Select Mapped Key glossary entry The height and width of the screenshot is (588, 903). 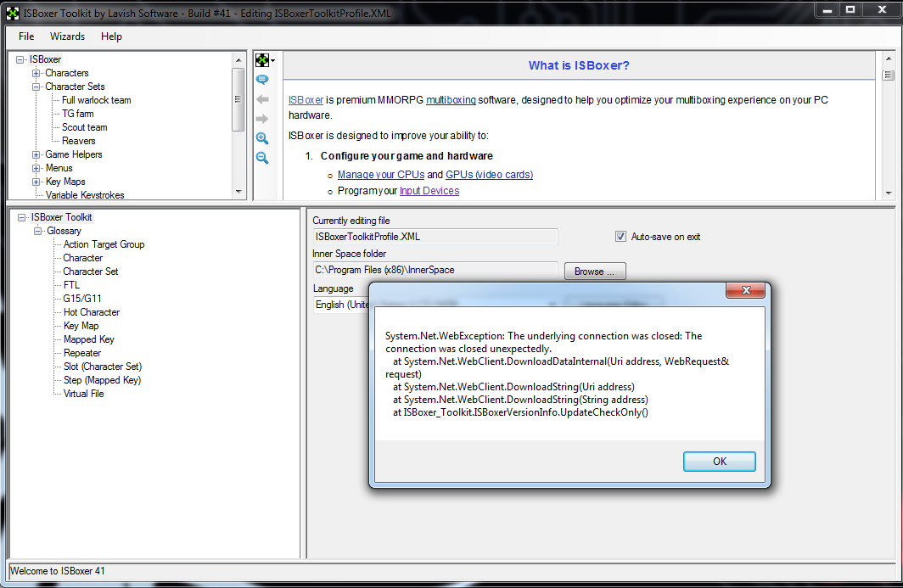[88, 339]
